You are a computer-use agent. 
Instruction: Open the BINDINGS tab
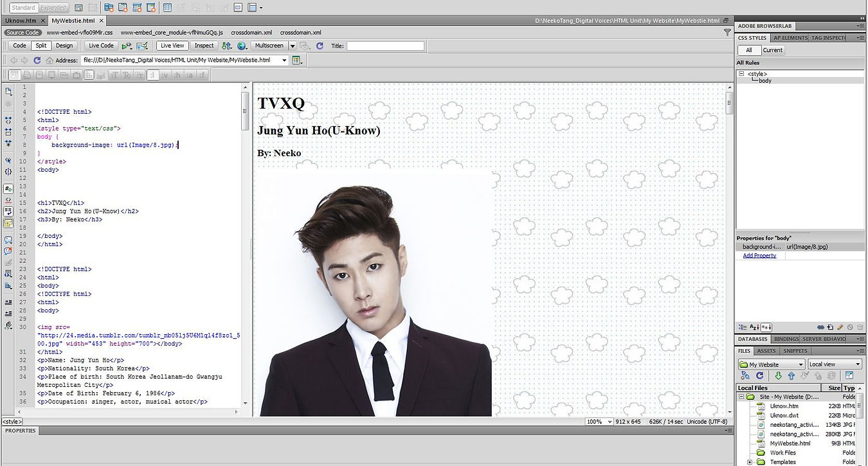click(x=786, y=339)
